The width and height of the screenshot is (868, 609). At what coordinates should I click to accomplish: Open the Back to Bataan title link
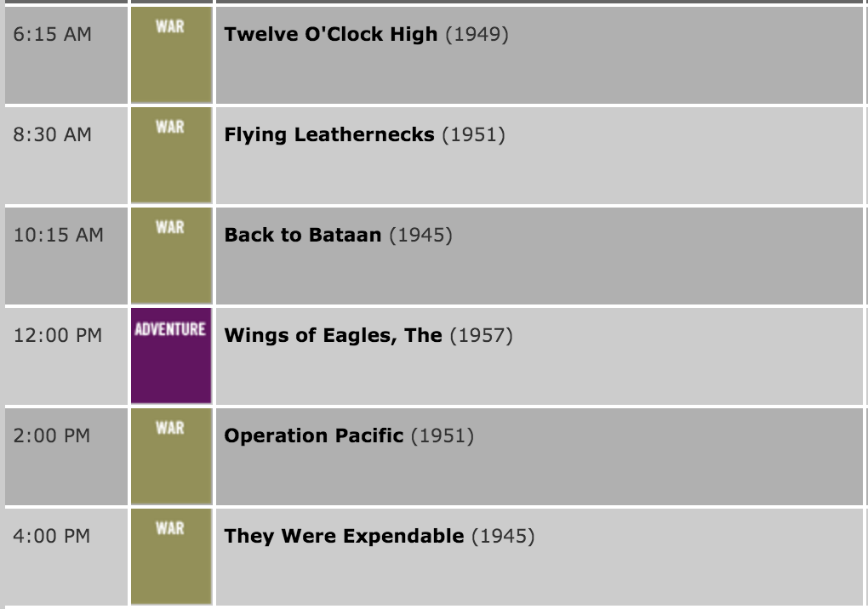click(303, 236)
